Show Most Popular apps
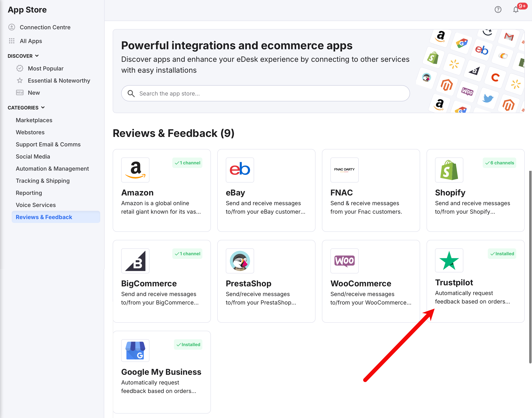The image size is (532, 418). (x=45, y=68)
